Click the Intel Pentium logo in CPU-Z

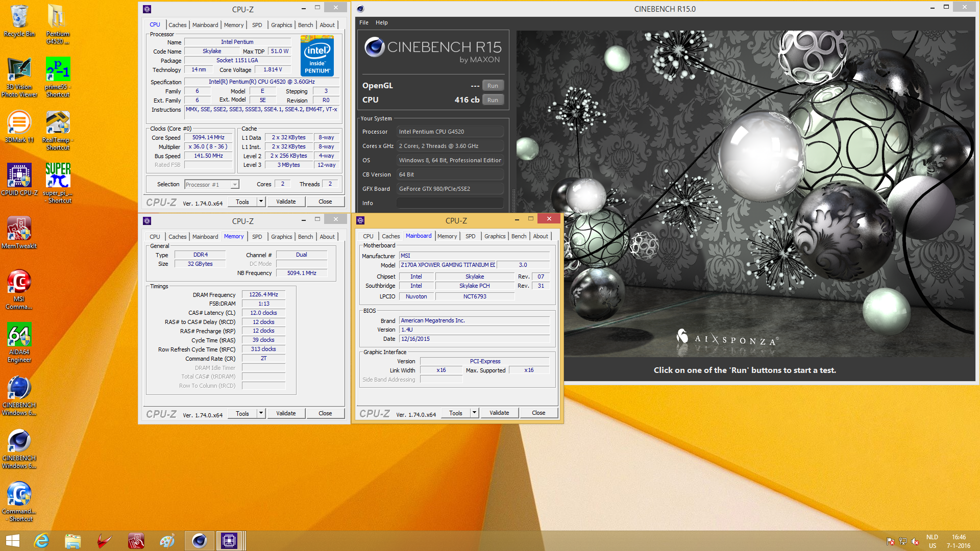click(317, 56)
